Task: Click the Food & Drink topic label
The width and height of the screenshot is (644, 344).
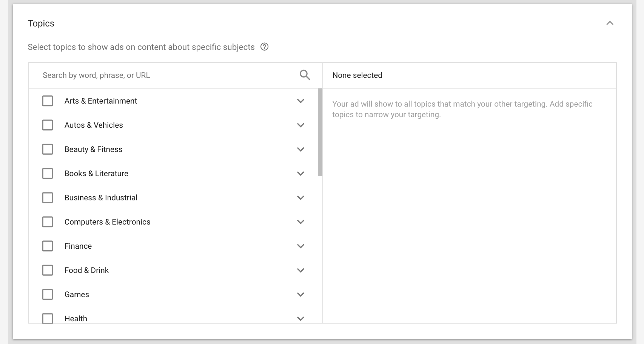Action: (x=86, y=270)
